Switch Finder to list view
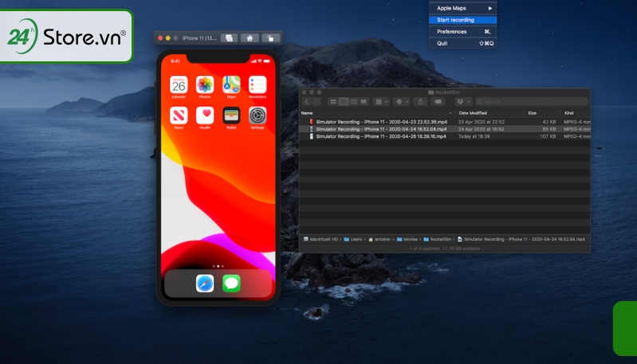This screenshot has width=637, height=364. (x=344, y=101)
